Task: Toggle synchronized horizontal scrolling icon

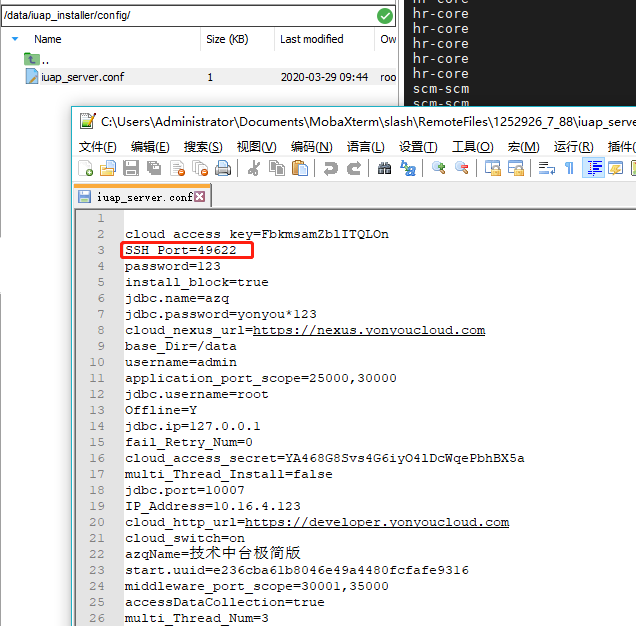Action: tap(516, 168)
